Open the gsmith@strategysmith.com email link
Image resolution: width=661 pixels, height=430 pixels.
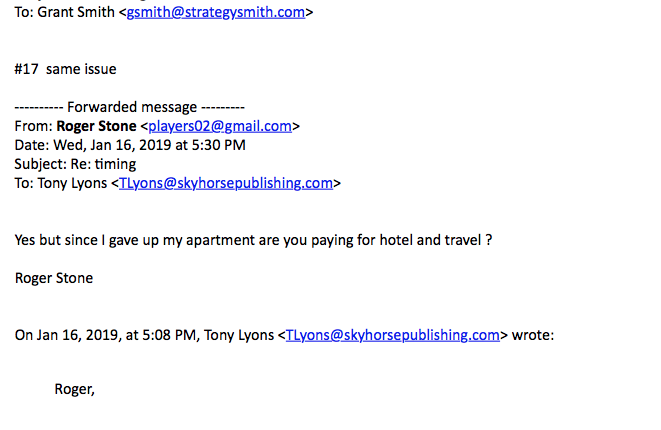coord(214,14)
